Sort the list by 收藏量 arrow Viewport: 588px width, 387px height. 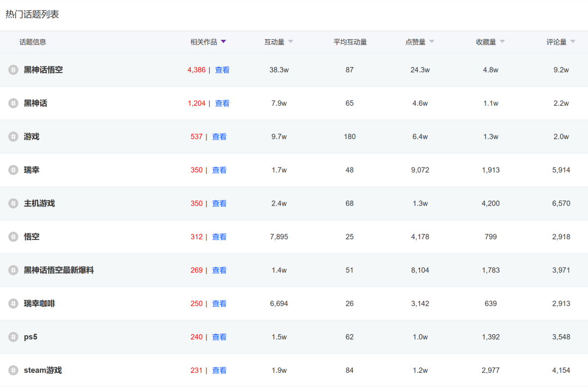(502, 42)
